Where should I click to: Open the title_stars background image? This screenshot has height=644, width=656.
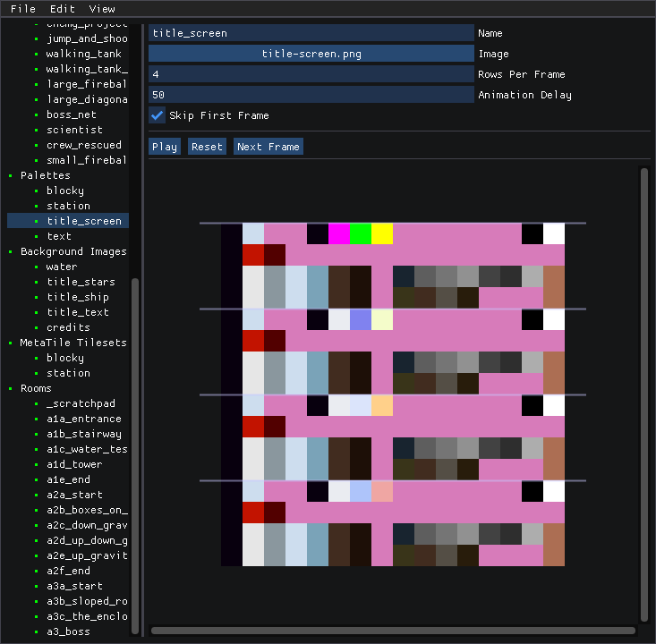[81, 282]
